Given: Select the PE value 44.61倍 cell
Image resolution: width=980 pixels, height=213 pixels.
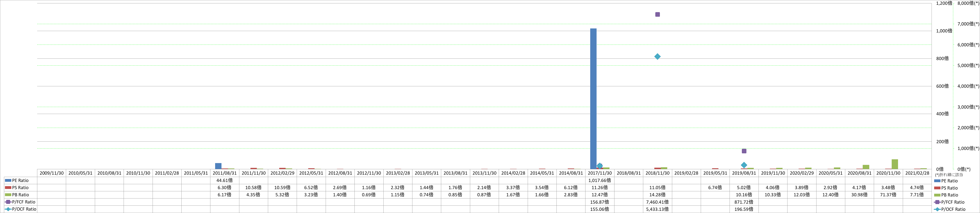Looking at the screenshot, I should coord(224,181).
